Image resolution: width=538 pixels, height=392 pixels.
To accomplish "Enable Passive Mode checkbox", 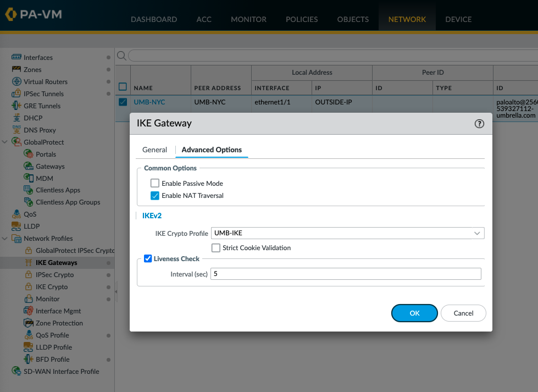I will 155,183.
